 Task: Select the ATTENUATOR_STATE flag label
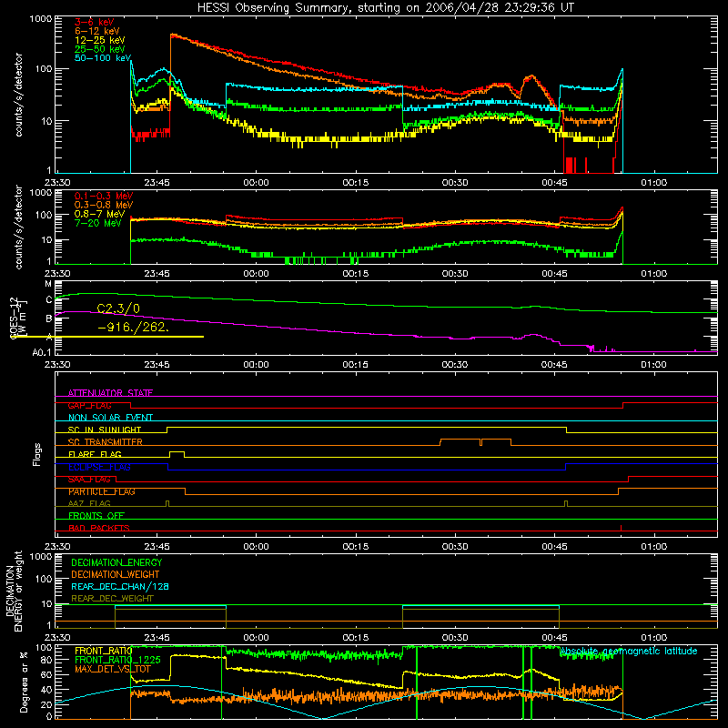tap(110, 393)
